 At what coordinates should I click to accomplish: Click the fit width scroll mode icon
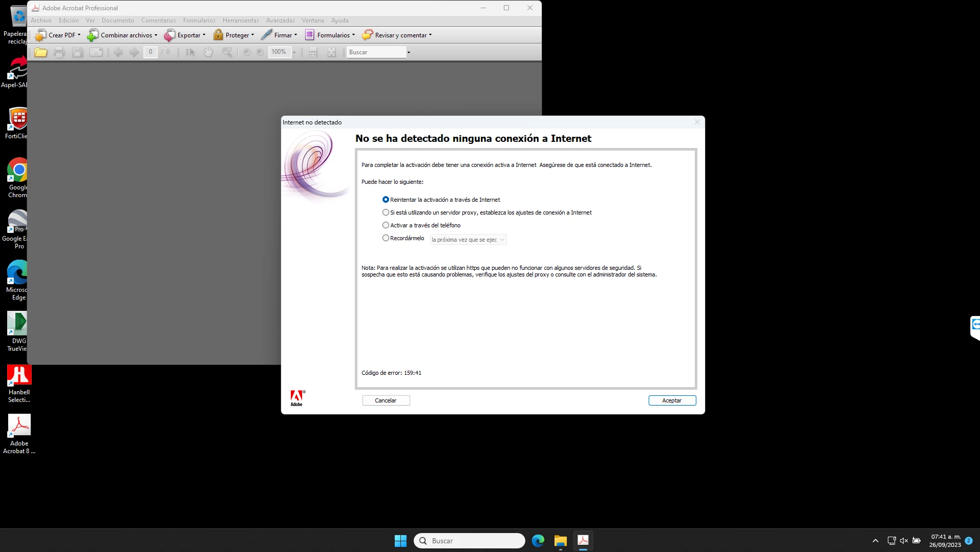tap(313, 52)
